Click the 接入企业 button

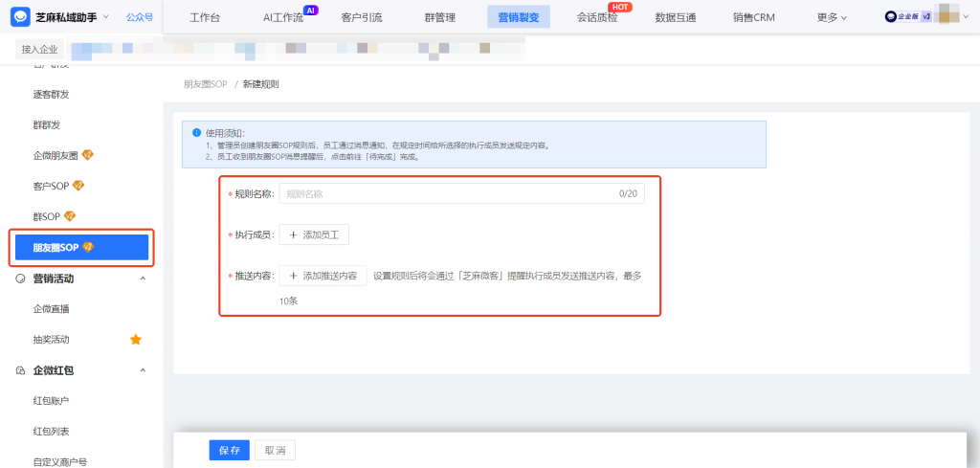tap(39, 49)
